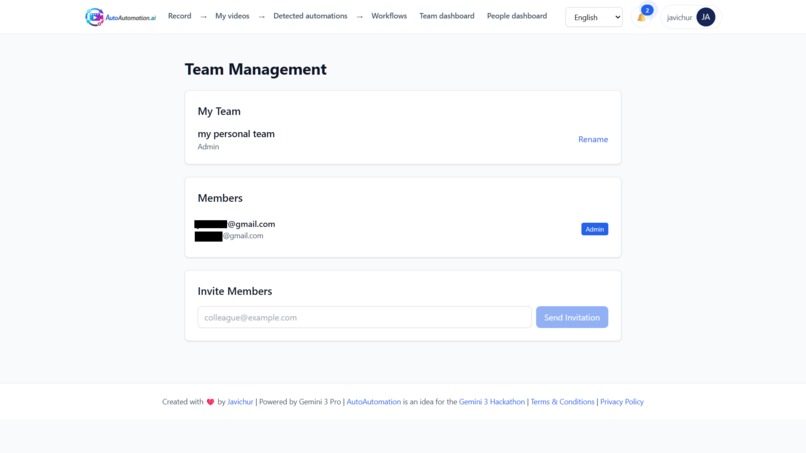Click the AutoAutomation.ai logo
Screen dimensions: 806x453
pos(120,17)
